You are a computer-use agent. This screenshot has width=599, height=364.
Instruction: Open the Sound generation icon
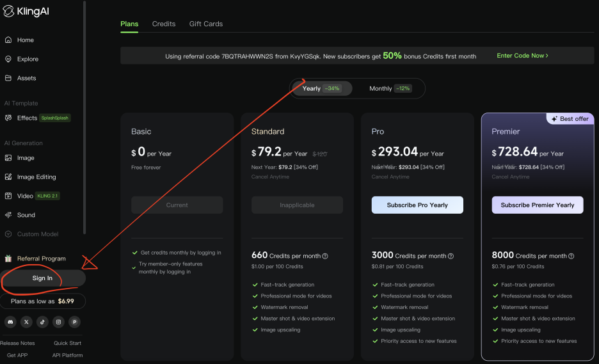[x=8, y=215]
